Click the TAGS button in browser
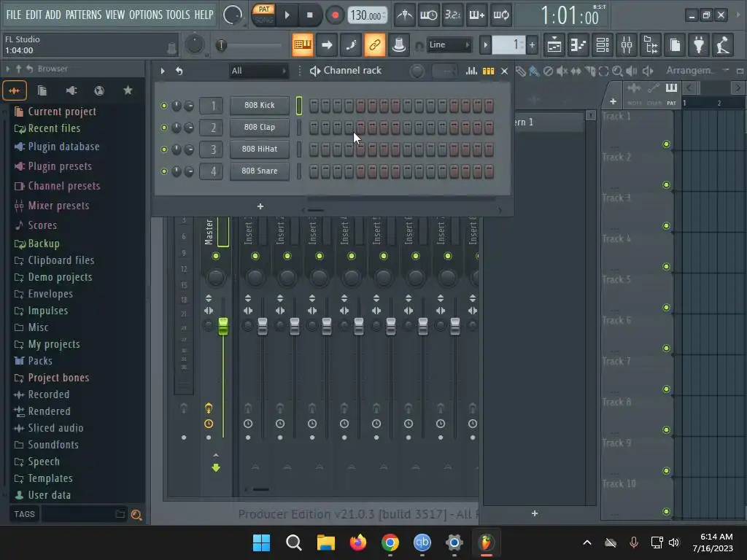This screenshot has width=747, height=560. [x=24, y=514]
